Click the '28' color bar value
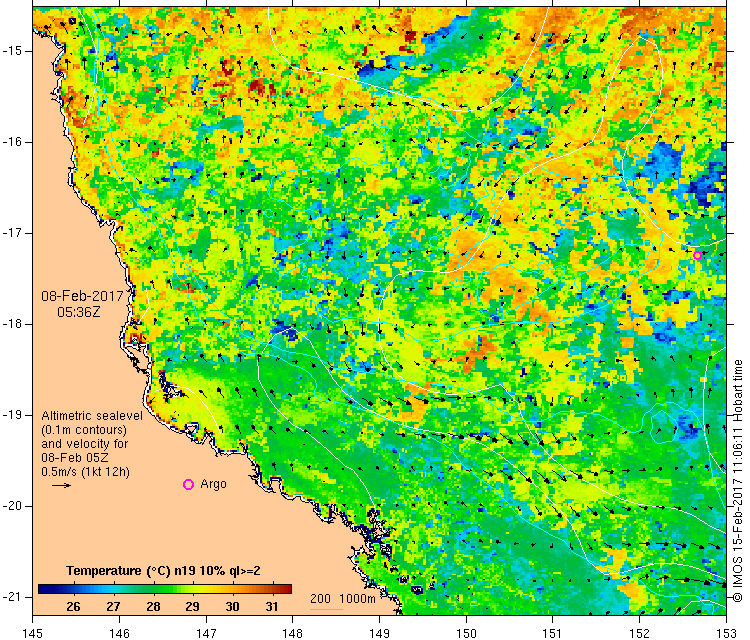This screenshot has height=640, width=750. coord(153,607)
